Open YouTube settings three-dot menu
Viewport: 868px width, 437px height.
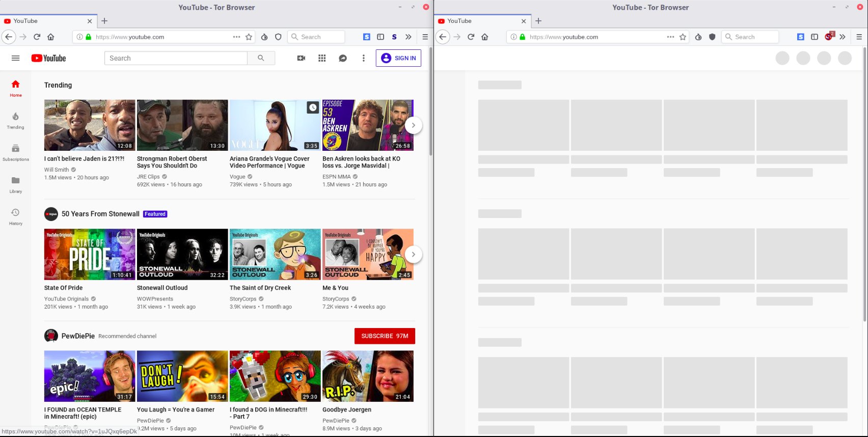363,58
